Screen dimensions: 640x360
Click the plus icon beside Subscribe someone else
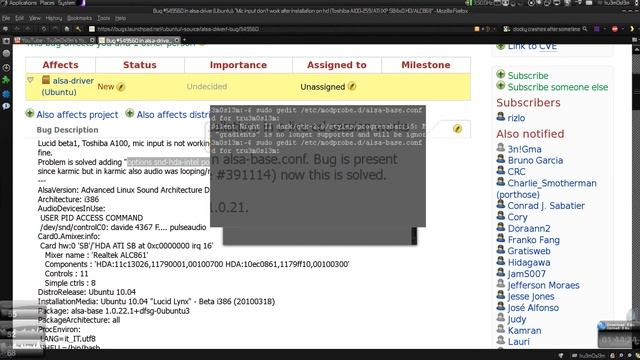pos(501,85)
